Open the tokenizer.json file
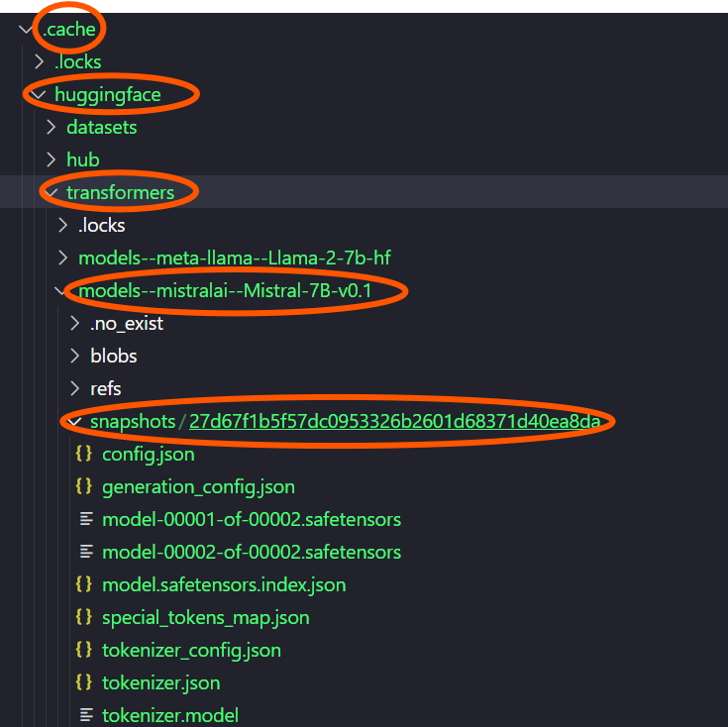Viewport: 728px width, 727px height. (x=160, y=682)
